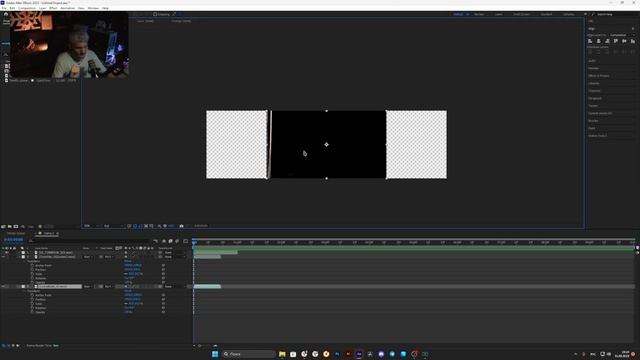Image resolution: width=640 pixels, height=360 pixels.
Task: Open Track Matte dropdown of second layer
Action: [x=109, y=257]
